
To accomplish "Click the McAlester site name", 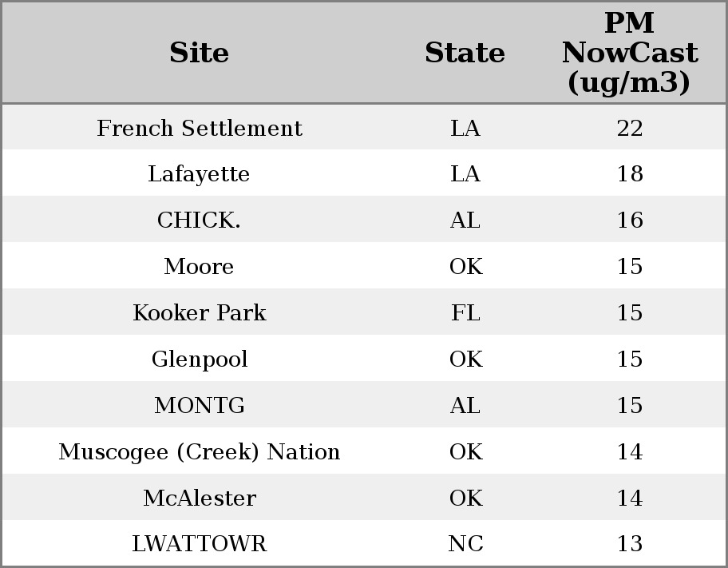I will (x=199, y=498).
